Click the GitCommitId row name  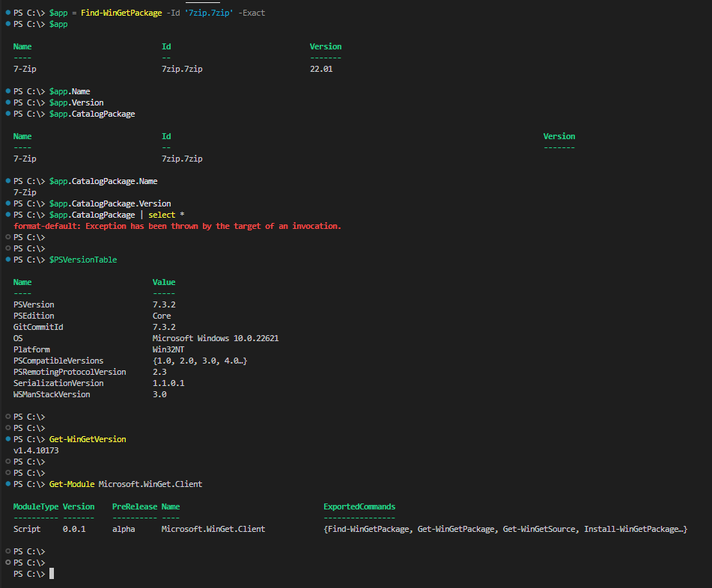point(38,327)
